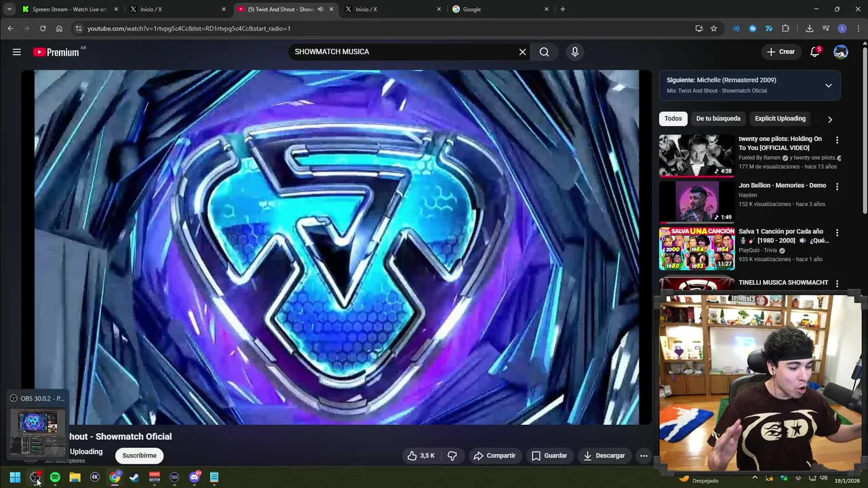Clear the search box with X

pos(522,52)
